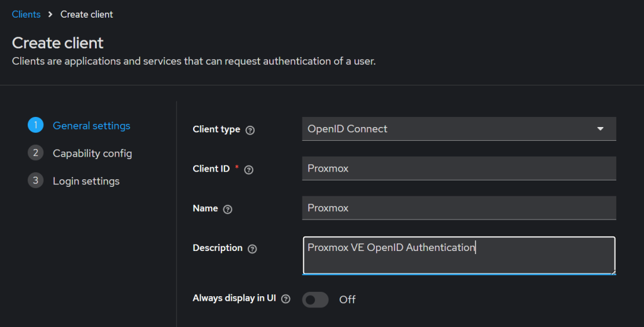
Task: Focus the Description text area
Action: click(x=458, y=255)
